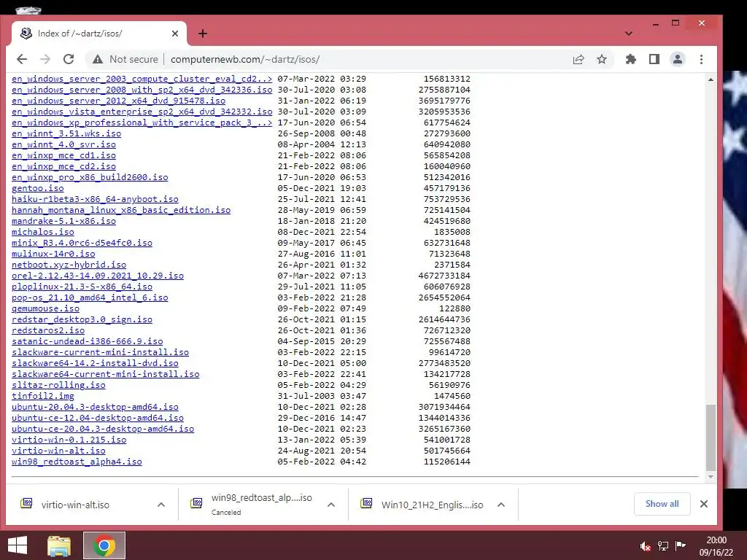Download michalos.iso
Viewport: 747px width, 560px height.
pos(43,232)
